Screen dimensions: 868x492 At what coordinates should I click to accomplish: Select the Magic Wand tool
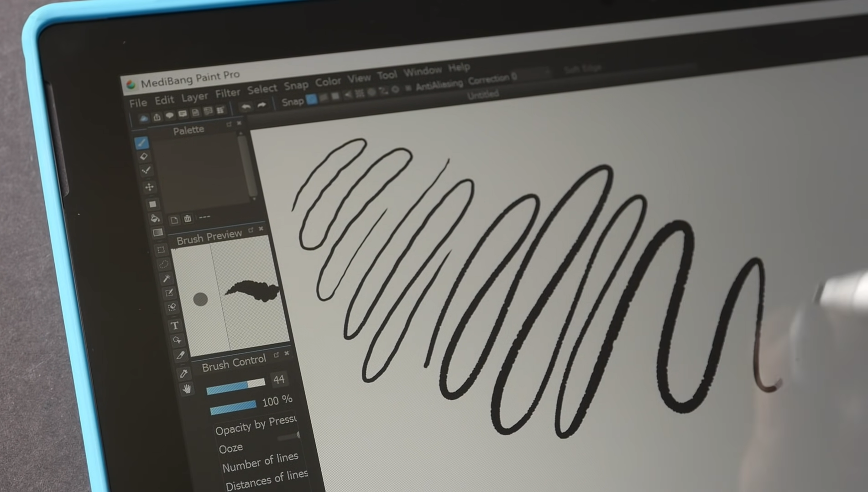click(167, 278)
